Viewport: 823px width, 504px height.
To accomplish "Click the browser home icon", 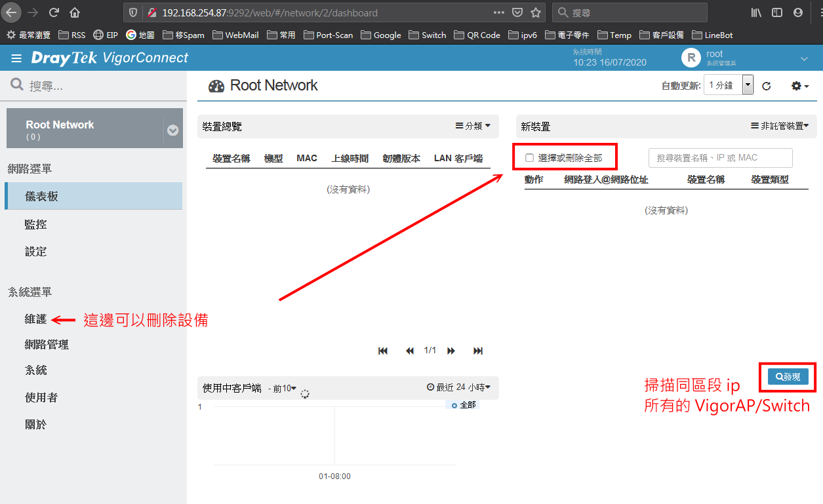I will [x=75, y=12].
